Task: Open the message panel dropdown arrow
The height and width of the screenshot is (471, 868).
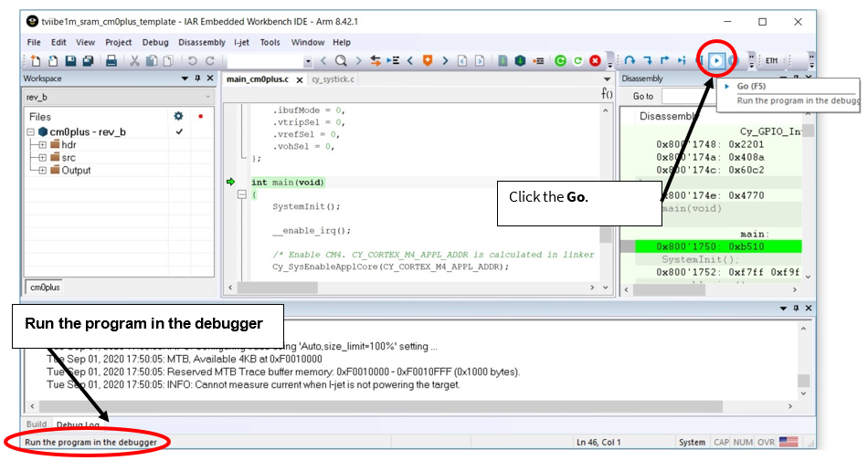Action: pyautogui.click(x=783, y=308)
